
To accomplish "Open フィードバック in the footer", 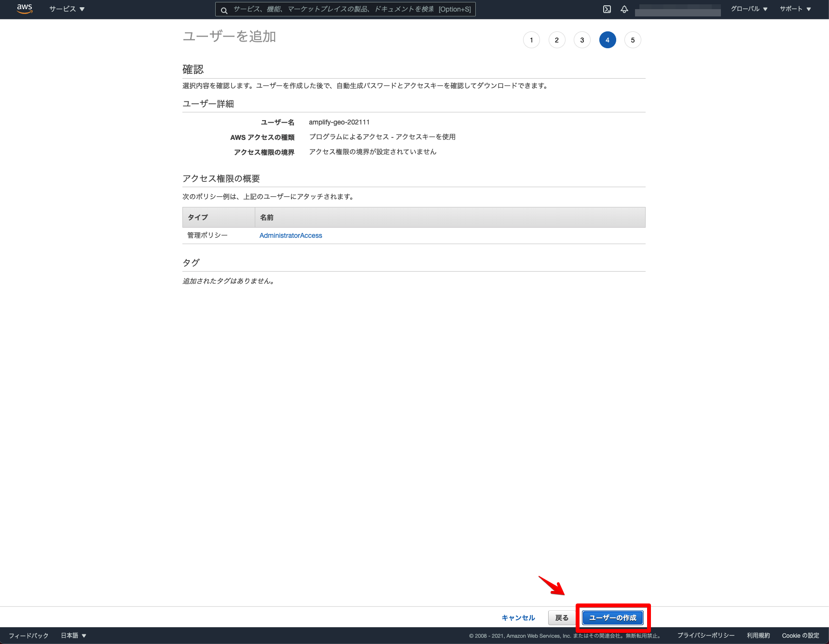I will pos(29,635).
